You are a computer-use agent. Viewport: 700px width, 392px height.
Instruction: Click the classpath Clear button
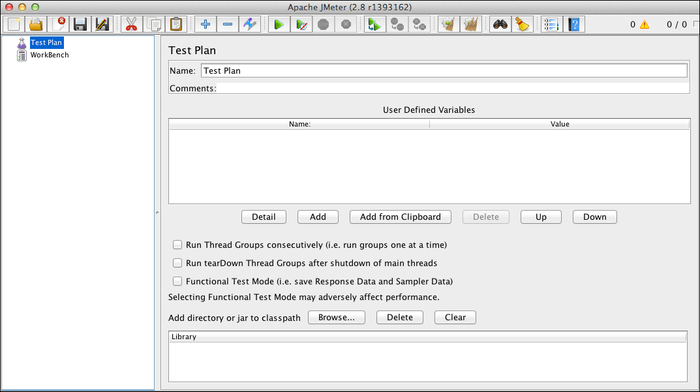pyautogui.click(x=455, y=317)
